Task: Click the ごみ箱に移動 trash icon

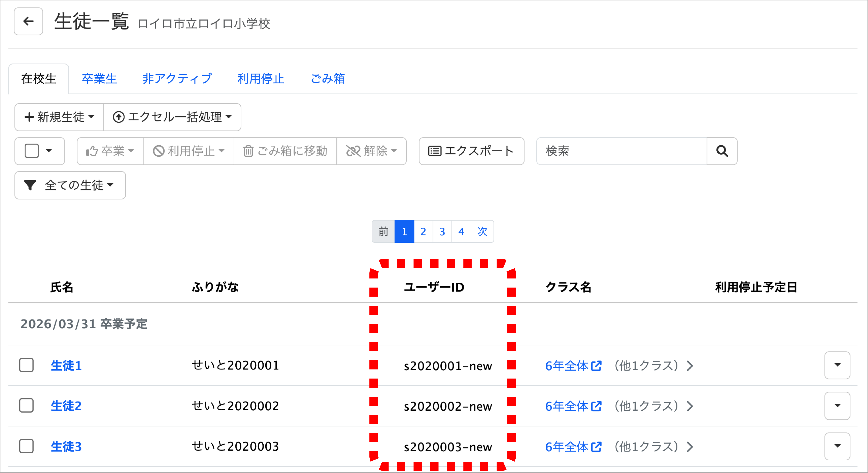Action: [x=248, y=151]
